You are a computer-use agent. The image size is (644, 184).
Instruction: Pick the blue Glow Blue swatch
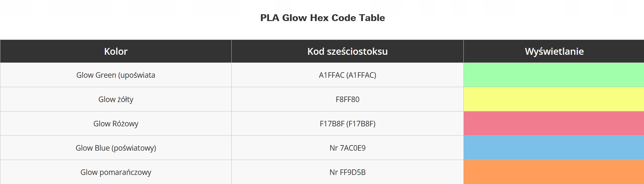click(x=554, y=148)
